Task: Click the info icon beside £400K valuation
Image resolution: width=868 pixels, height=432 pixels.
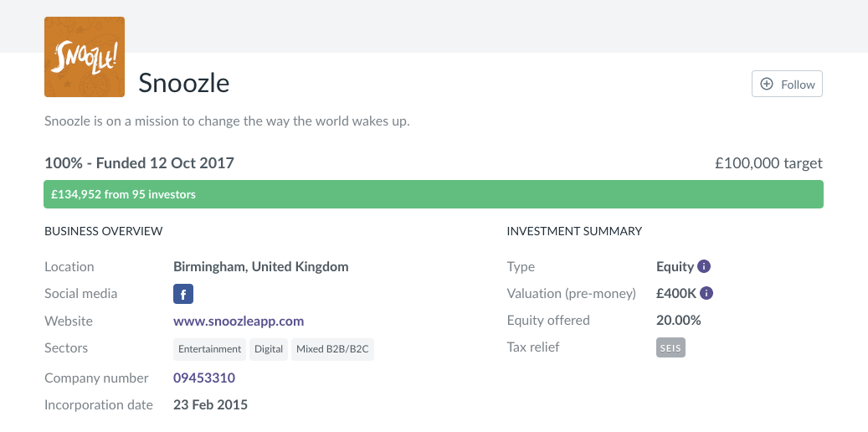Action: (706, 294)
